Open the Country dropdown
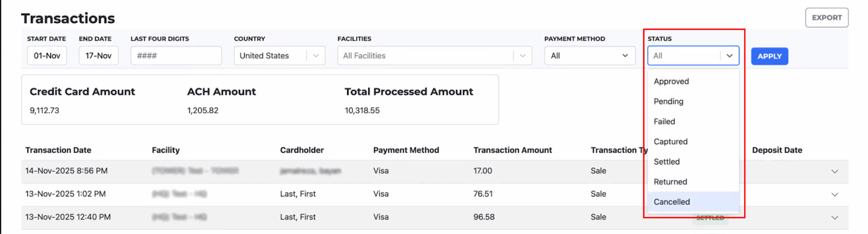 279,56
